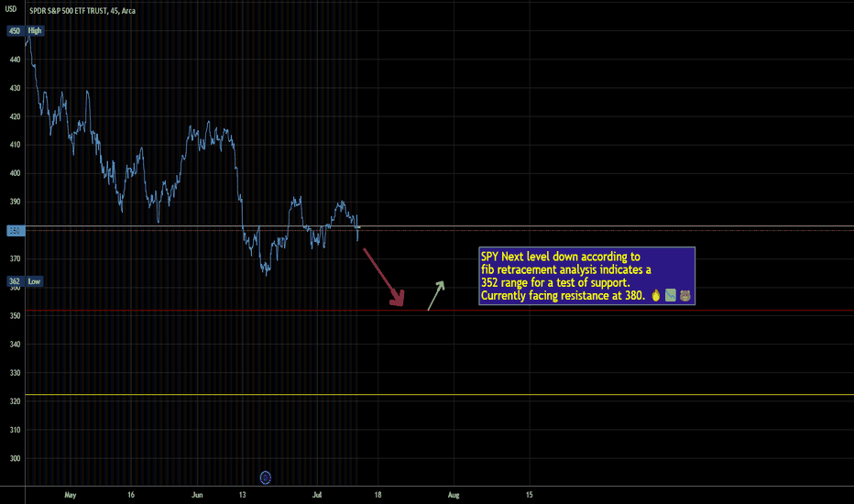Click the Jun date label

point(197,495)
